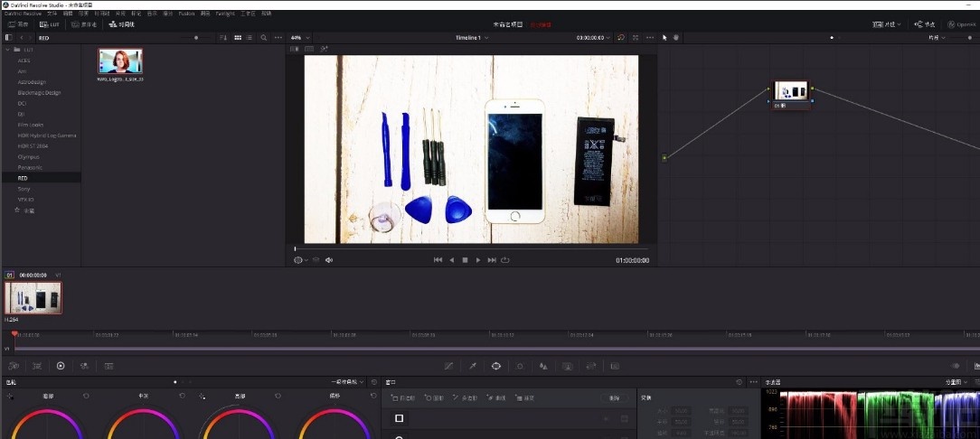Image resolution: width=980 pixels, height=439 pixels.
Task: Select the HDR Hybrid Log Gamma folder
Action: [x=47, y=135]
